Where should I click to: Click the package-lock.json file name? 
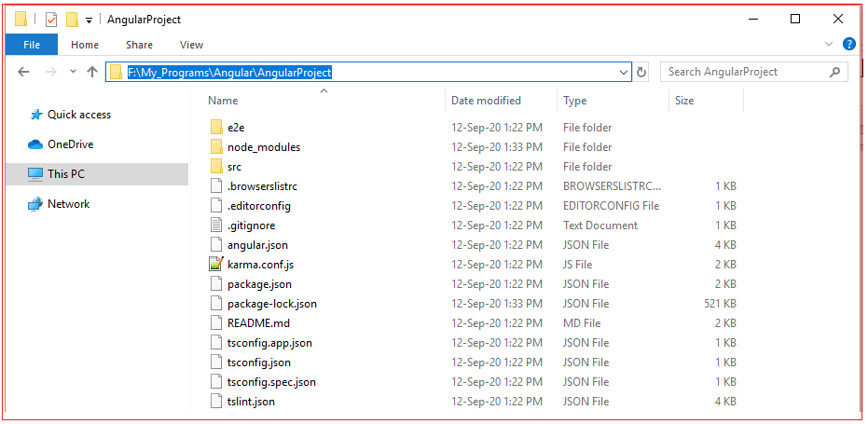272,304
